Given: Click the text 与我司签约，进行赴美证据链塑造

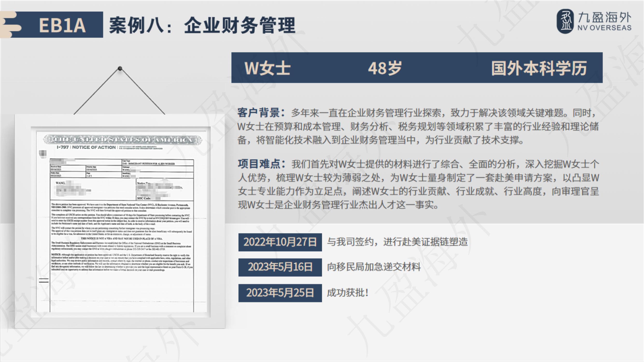Looking at the screenshot, I should pyautogui.click(x=397, y=242).
